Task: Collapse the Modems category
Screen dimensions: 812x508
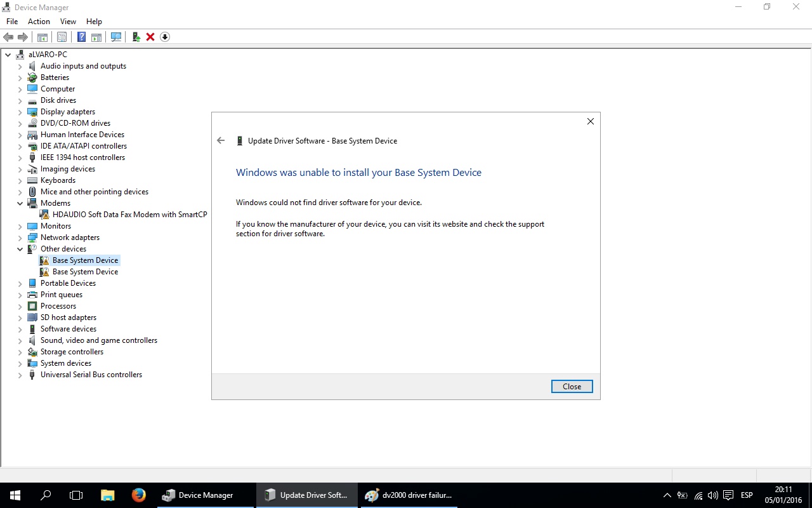Action: 20,203
